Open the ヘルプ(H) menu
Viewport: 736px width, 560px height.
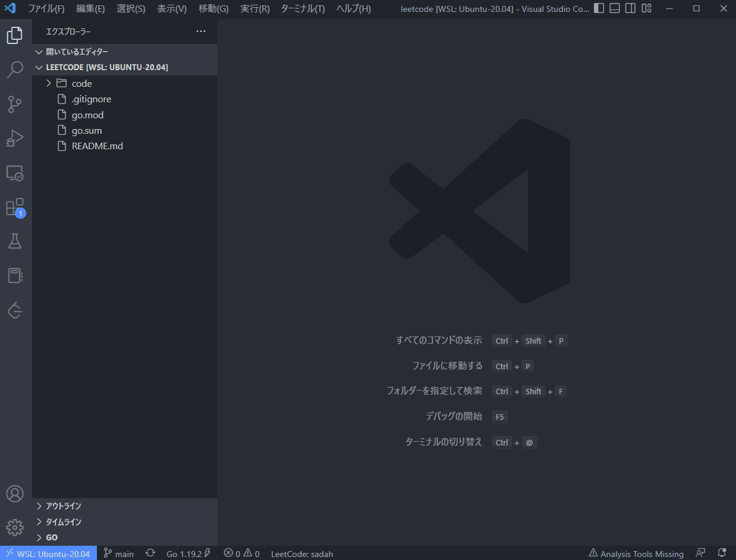point(354,8)
